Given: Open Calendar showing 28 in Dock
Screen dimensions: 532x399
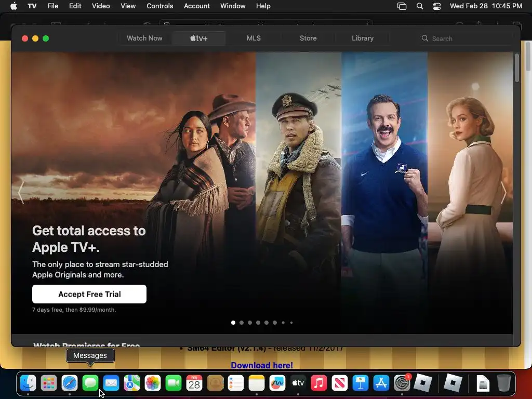Looking at the screenshot, I should tap(194, 383).
